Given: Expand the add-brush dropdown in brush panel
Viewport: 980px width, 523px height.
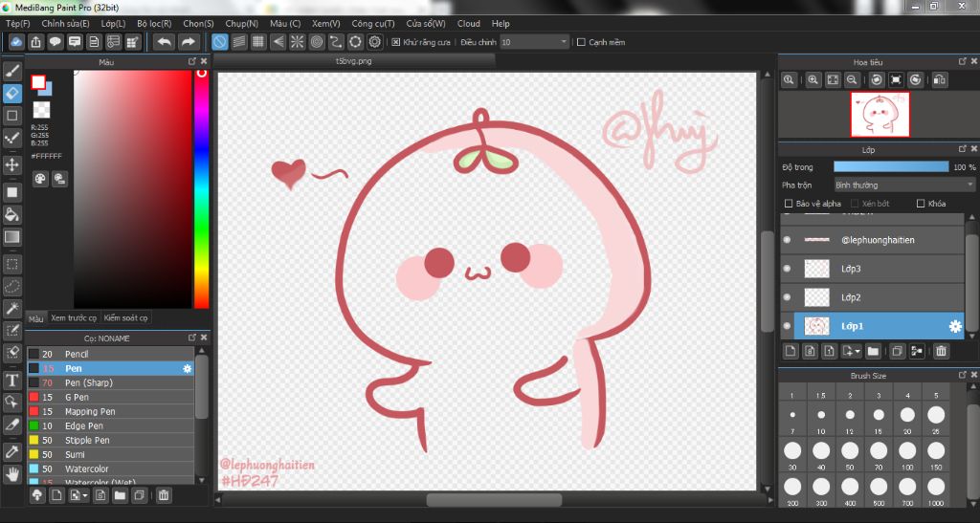Looking at the screenshot, I should point(84,495).
